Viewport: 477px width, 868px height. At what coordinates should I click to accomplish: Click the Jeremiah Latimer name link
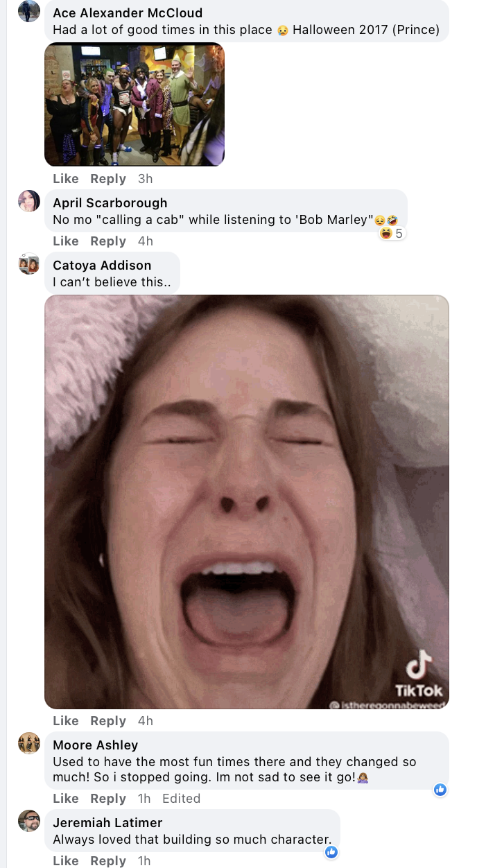click(107, 823)
